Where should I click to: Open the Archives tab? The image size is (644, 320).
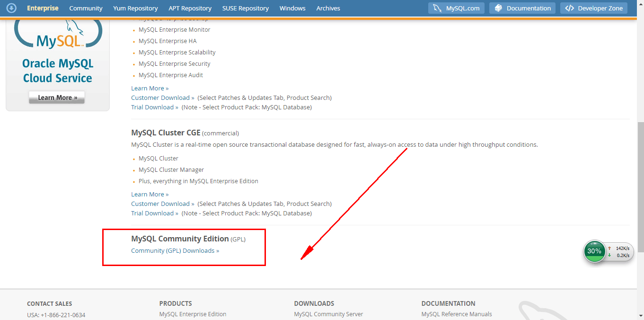[x=328, y=8]
